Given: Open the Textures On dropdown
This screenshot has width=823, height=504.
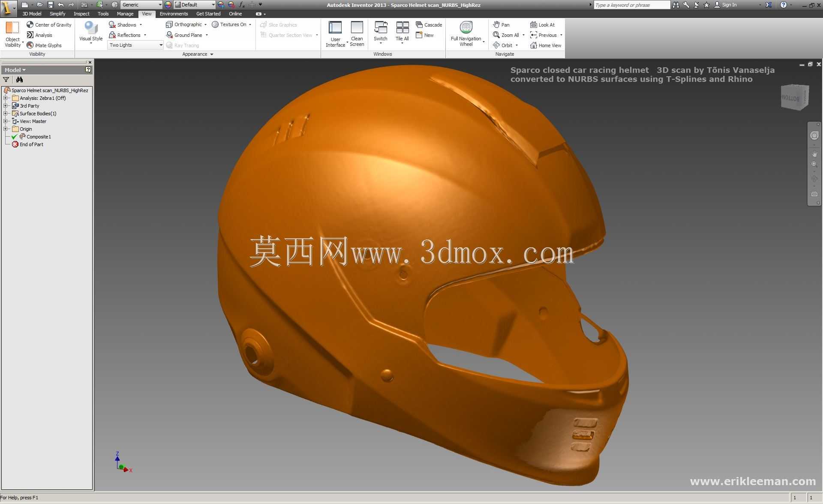Looking at the screenshot, I should point(250,25).
